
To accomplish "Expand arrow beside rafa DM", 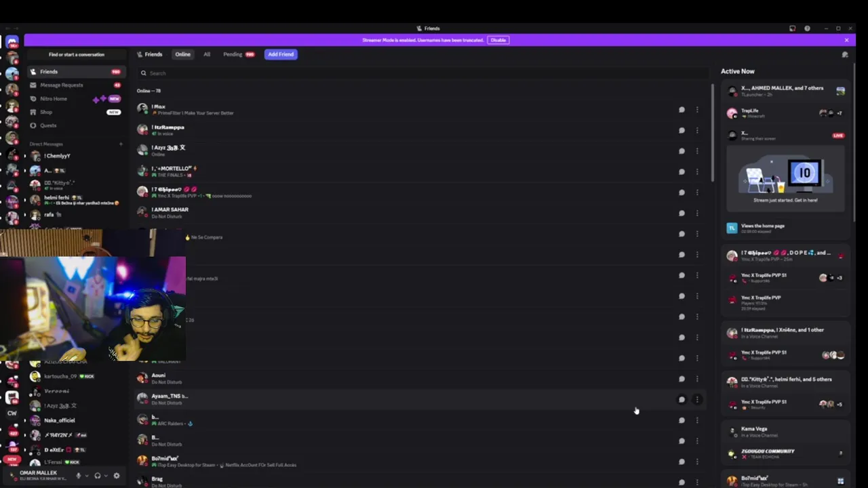I will (25, 215).
